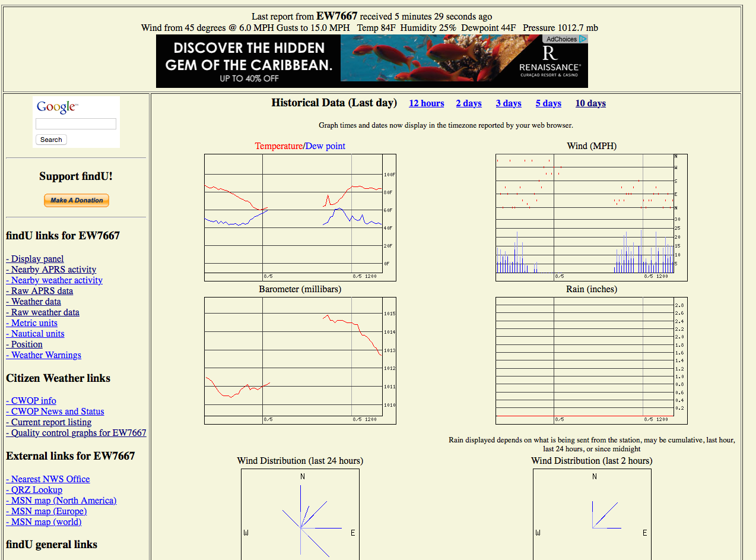Image resolution: width=756 pixels, height=560 pixels.
Task: Open the 2 days historical data
Action: [469, 103]
